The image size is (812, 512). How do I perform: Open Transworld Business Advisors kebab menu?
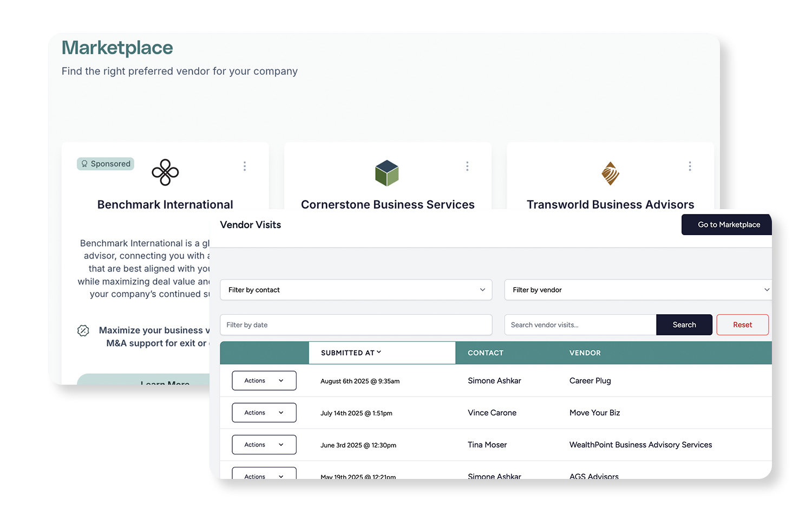click(690, 166)
